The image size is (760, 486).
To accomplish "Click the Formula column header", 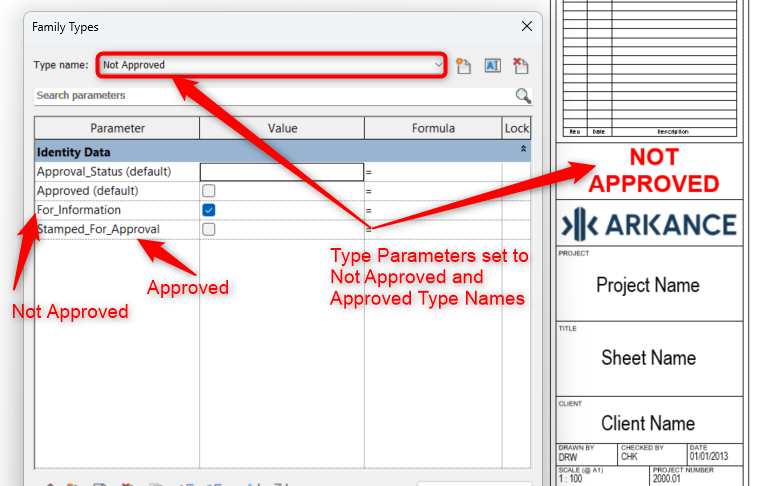I will [433, 128].
